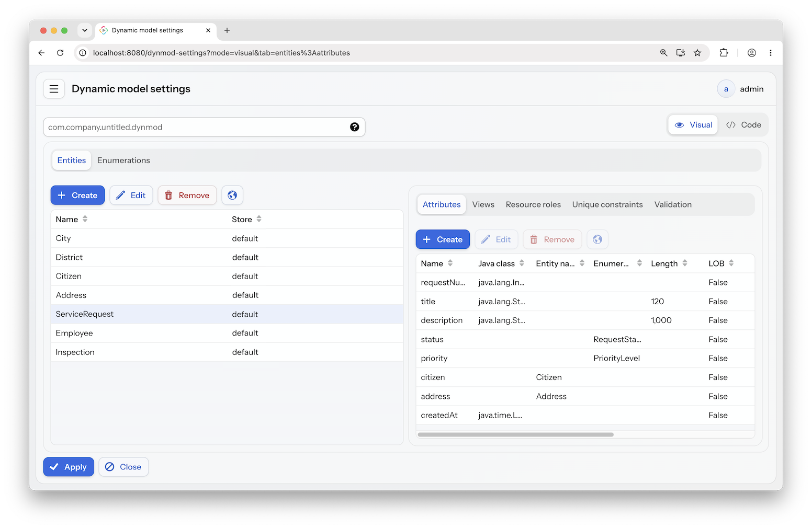The image size is (812, 529).
Task: Bookmark this page with star icon
Action: 697,53
